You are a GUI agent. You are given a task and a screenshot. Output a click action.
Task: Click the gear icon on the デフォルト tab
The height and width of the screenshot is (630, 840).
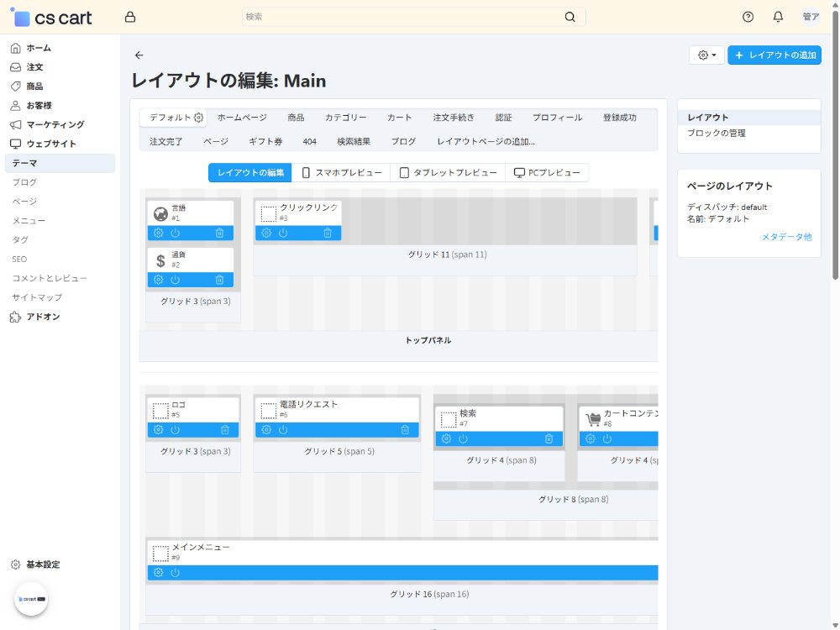point(198,118)
